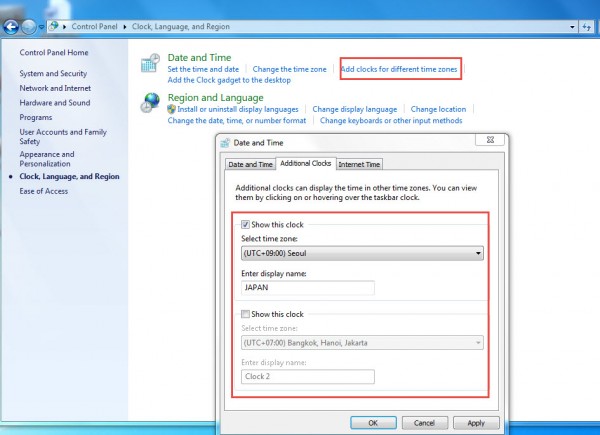
Task: Open the Bangkok, Hanoi, Jakarta time zone dropdown
Action: click(362, 343)
